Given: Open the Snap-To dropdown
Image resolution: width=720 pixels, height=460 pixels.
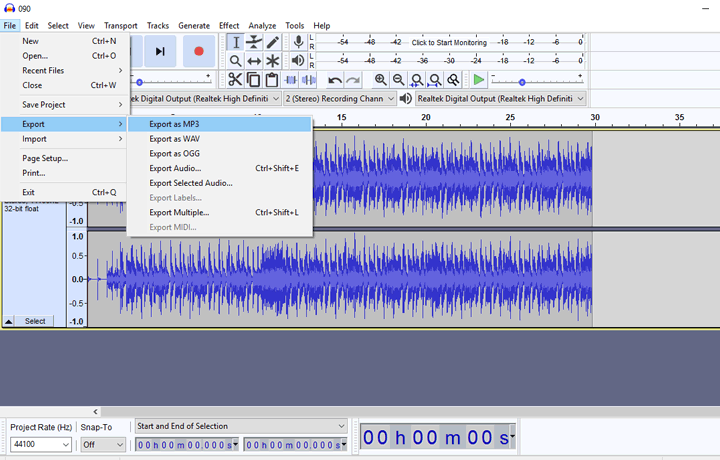Looking at the screenshot, I should 103,444.
